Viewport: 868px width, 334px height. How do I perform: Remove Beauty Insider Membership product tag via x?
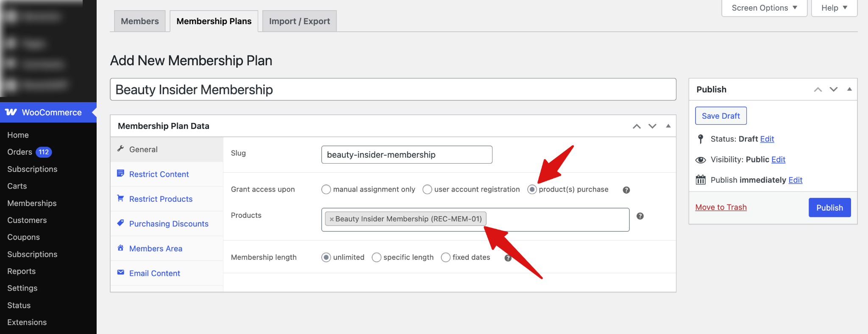331,219
